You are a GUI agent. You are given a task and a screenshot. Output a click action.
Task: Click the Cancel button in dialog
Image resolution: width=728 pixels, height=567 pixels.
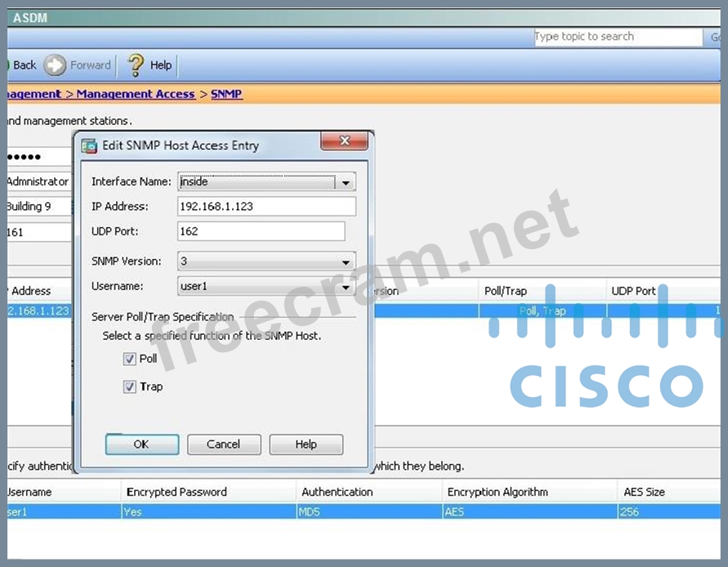(224, 444)
